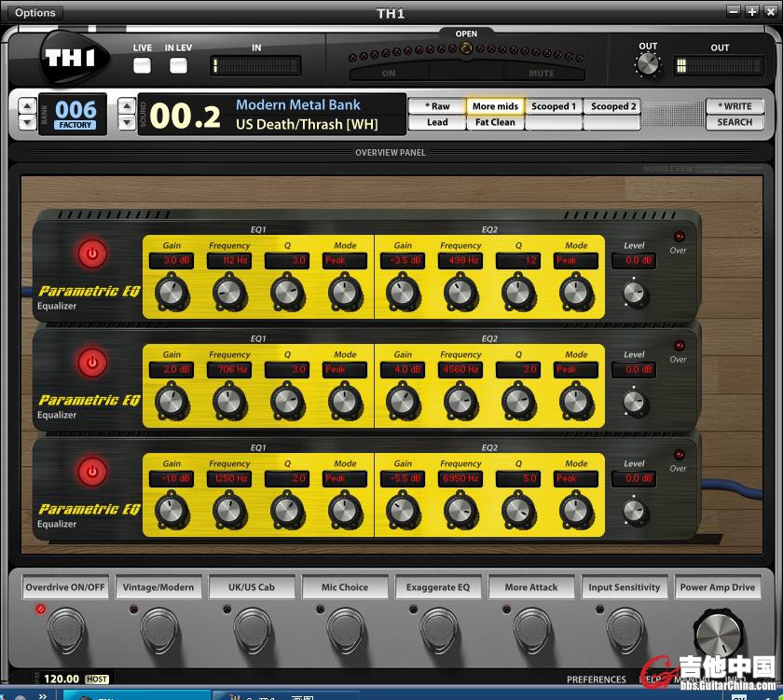Screen dimensions: 783x700
Task: Open the Mode selector beside the 2.0 Q value
Action: 345,479
